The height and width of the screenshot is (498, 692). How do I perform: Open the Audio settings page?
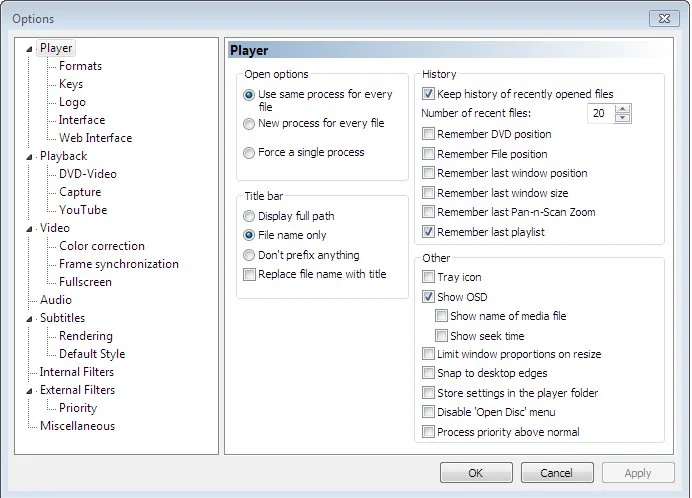pyautogui.click(x=56, y=300)
